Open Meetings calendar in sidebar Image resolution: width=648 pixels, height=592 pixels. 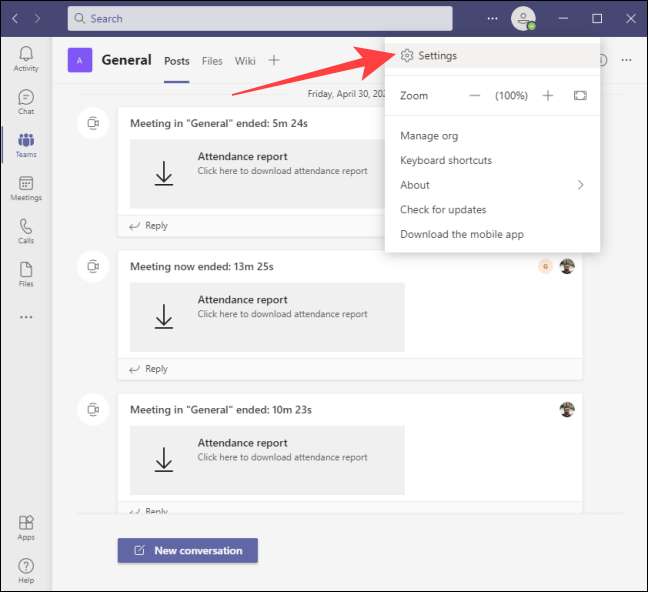coord(26,188)
